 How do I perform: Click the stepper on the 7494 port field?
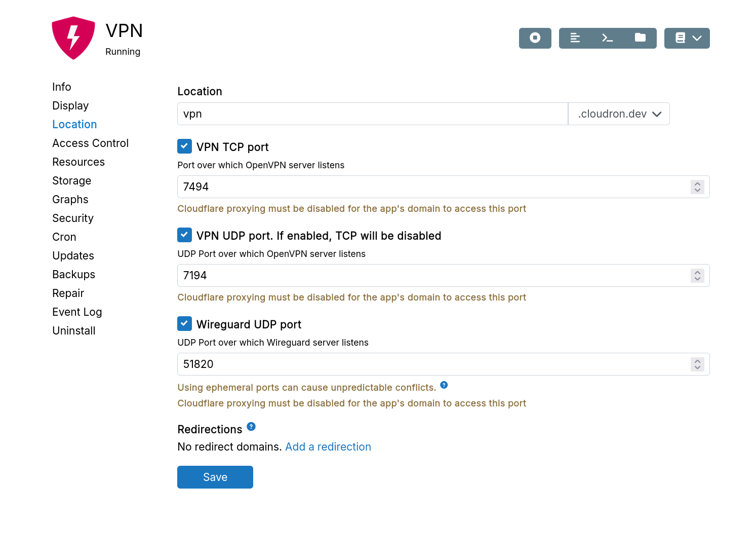[x=697, y=187]
